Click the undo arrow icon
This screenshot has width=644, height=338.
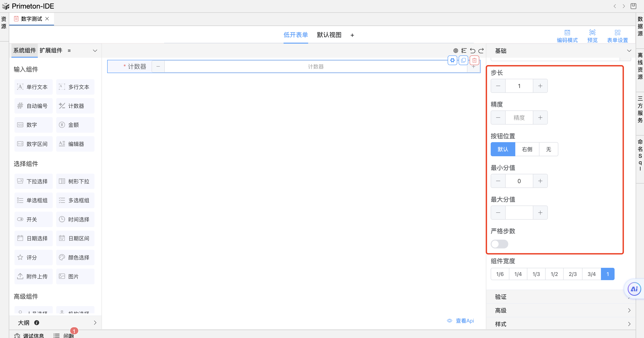pos(472,51)
